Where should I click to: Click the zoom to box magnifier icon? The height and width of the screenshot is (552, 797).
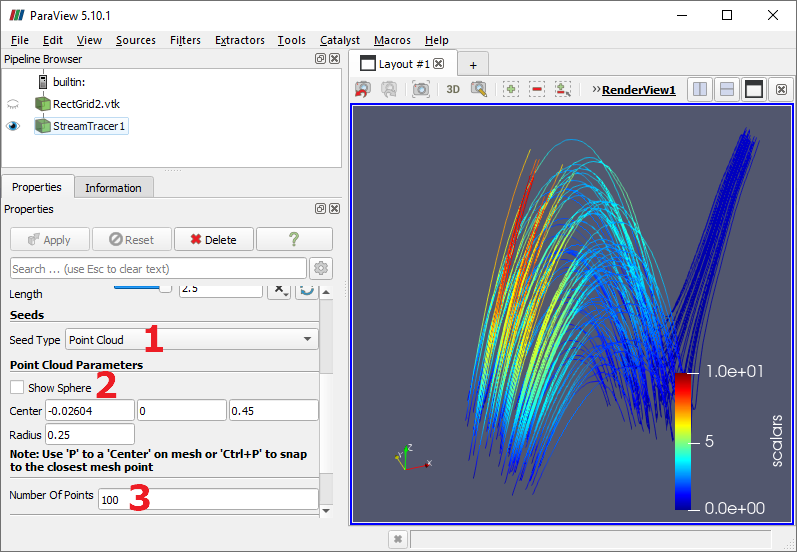coord(479,89)
